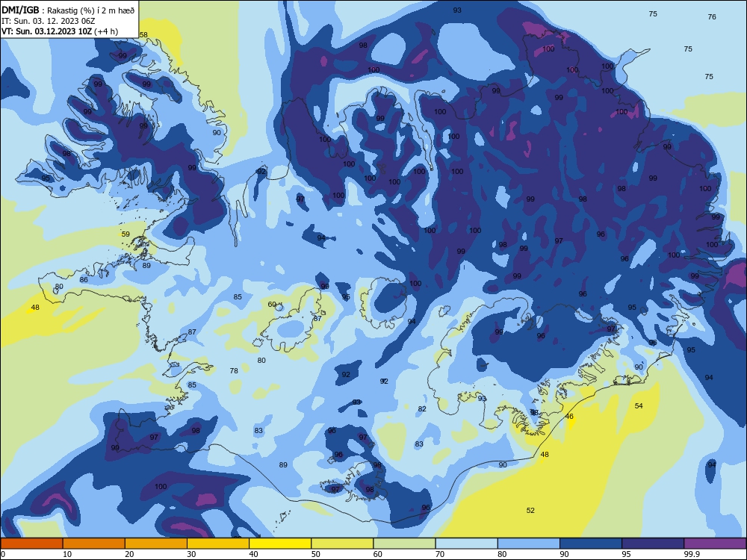Click the '99.9' legend scale label
This screenshot has width=747, height=560.
click(692, 554)
